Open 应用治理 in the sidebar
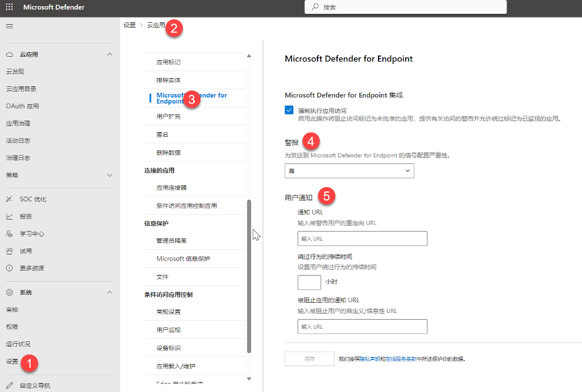582x392 pixels. click(18, 124)
